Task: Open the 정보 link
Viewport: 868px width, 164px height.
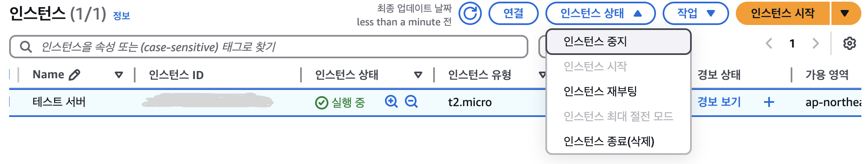Action: 121,16
